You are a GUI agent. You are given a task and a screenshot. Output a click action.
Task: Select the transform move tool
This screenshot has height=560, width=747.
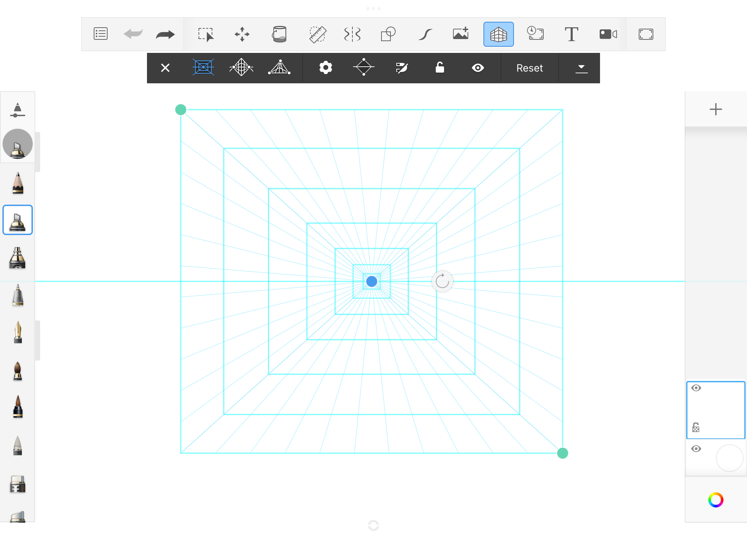pyautogui.click(x=242, y=34)
